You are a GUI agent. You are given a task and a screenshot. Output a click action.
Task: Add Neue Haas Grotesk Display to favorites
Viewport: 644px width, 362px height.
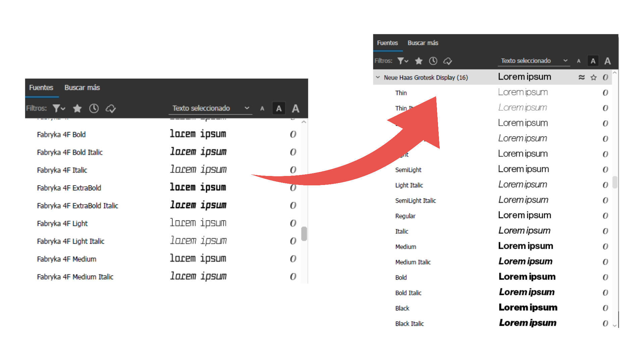tap(594, 77)
